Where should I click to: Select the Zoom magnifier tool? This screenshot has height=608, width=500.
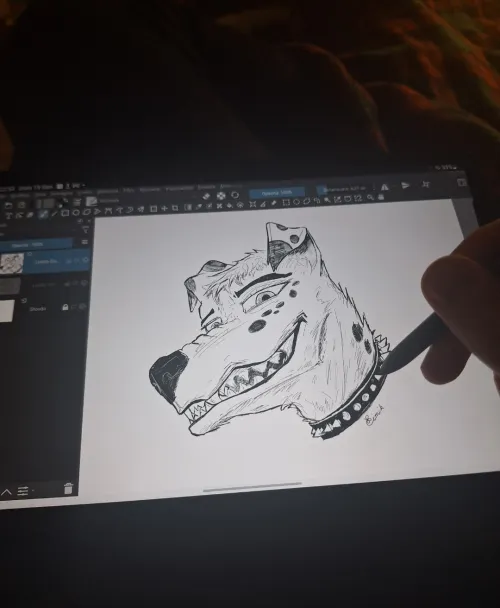[x=370, y=197]
